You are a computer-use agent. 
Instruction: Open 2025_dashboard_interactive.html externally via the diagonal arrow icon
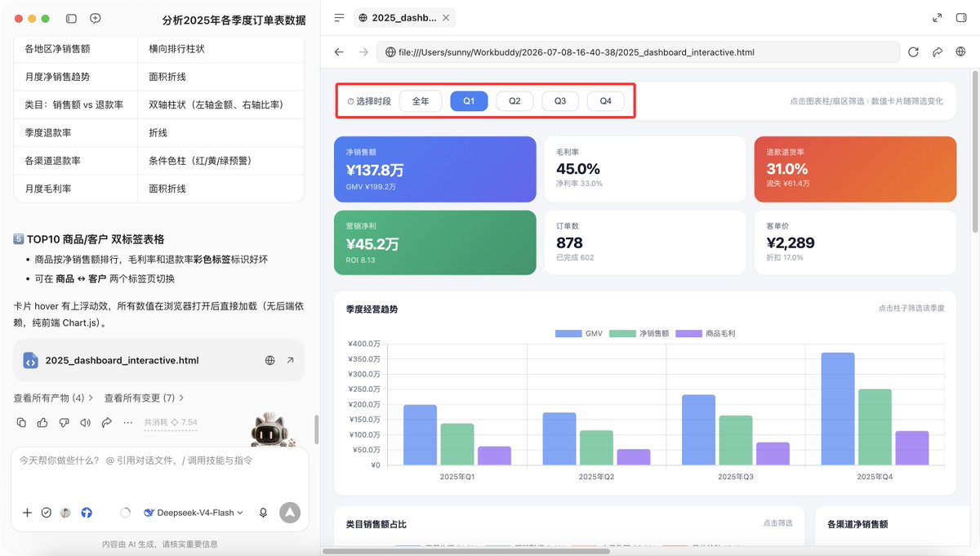(x=290, y=360)
